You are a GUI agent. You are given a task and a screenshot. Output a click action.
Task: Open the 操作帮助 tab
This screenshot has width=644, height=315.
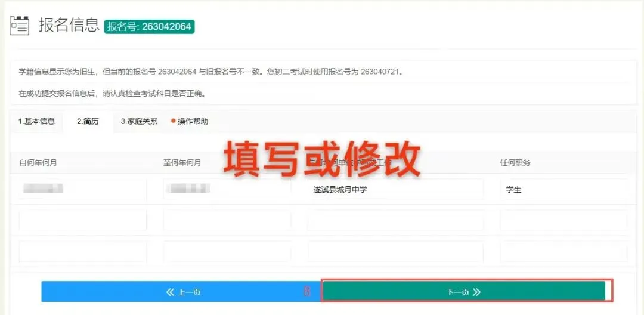[x=190, y=122]
